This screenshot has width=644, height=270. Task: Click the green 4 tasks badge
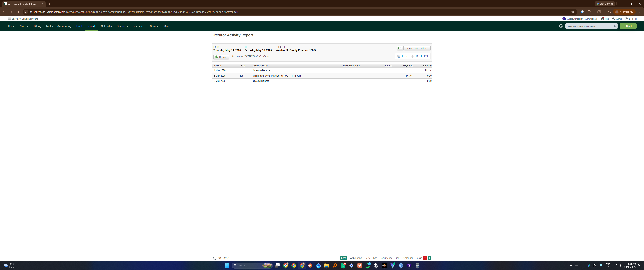[429, 258]
